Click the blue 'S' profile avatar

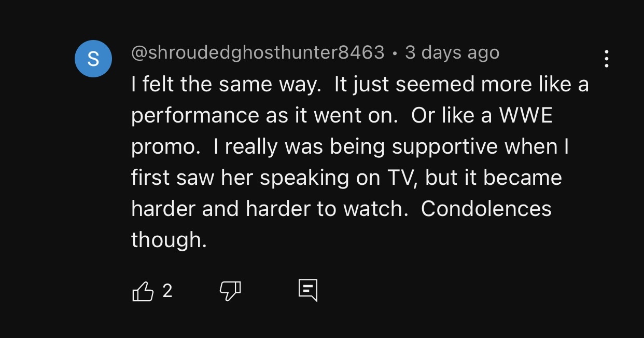coord(93,59)
